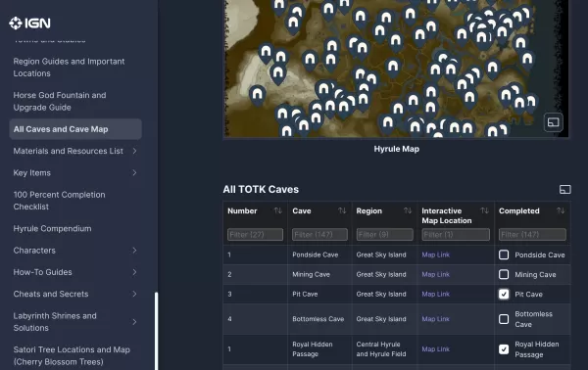This screenshot has width=588, height=370.
Task: Open Satori Tree Locations and Map
Action: pos(72,355)
